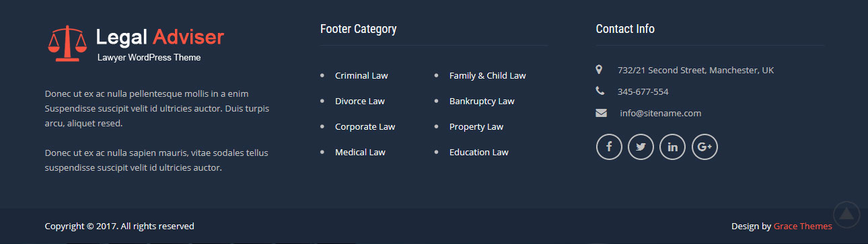Open the Divorce Law category link
This screenshot has height=244, width=868.
(x=360, y=101)
